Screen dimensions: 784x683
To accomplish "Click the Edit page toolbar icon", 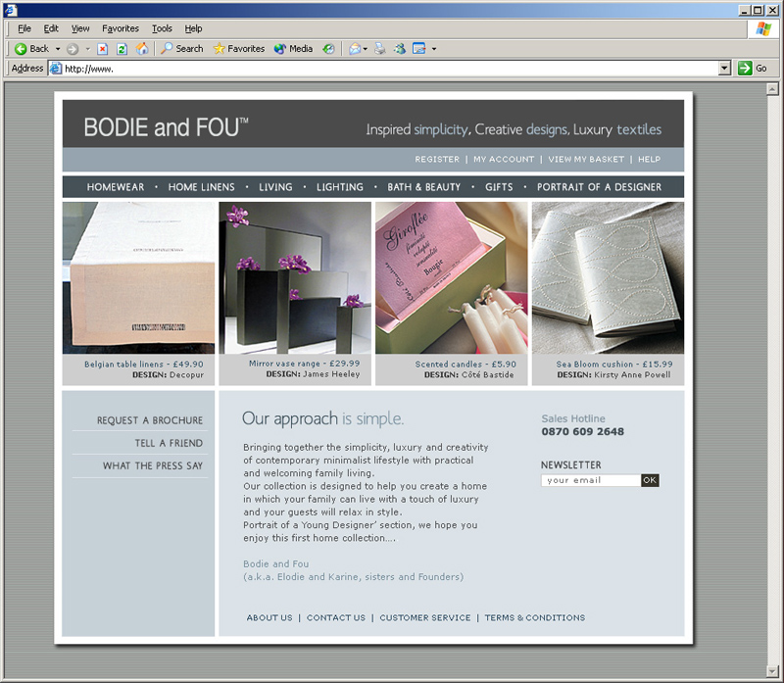I will click(x=419, y=48).
